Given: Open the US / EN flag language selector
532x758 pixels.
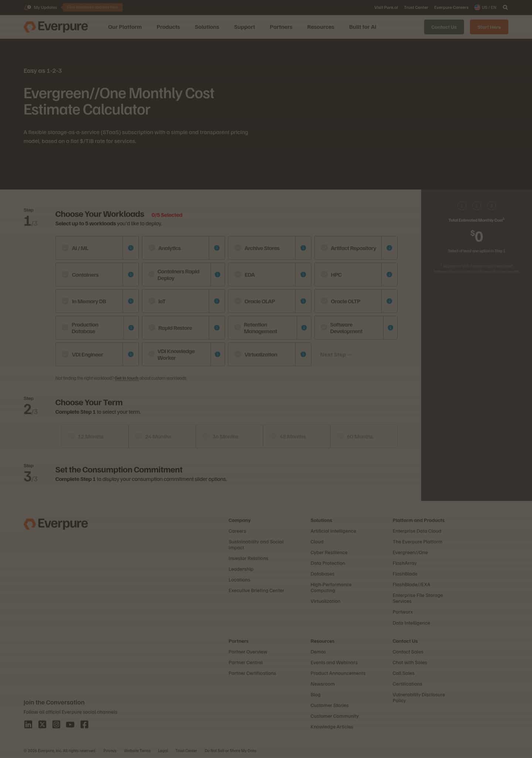Looking at the screenshot, I should [485, 7].
